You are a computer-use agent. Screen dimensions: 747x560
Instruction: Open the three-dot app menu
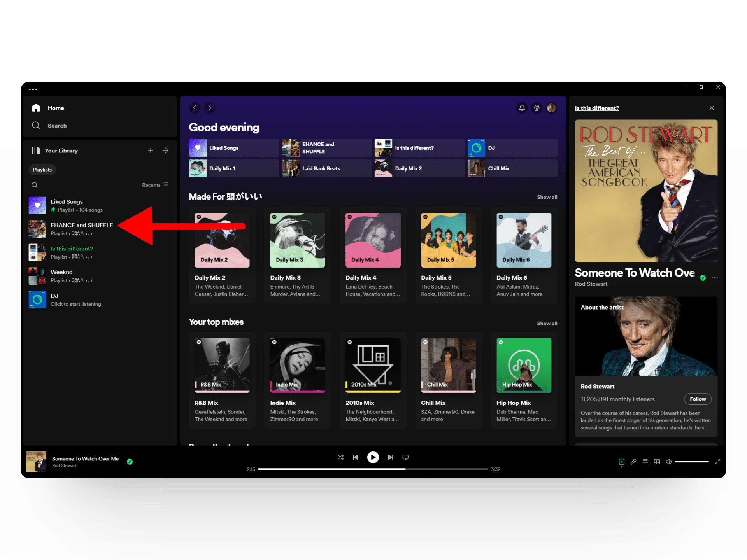[x=33, y=89]
